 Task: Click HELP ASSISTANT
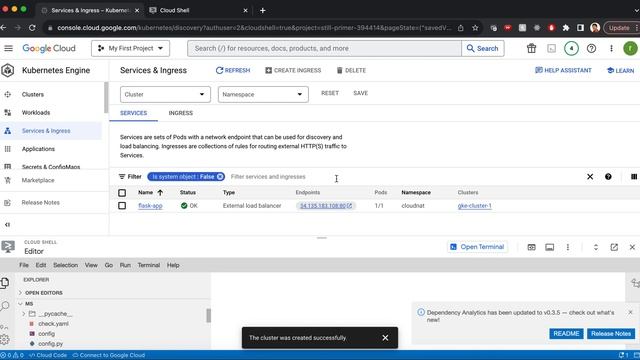click(x=563, y=71)
